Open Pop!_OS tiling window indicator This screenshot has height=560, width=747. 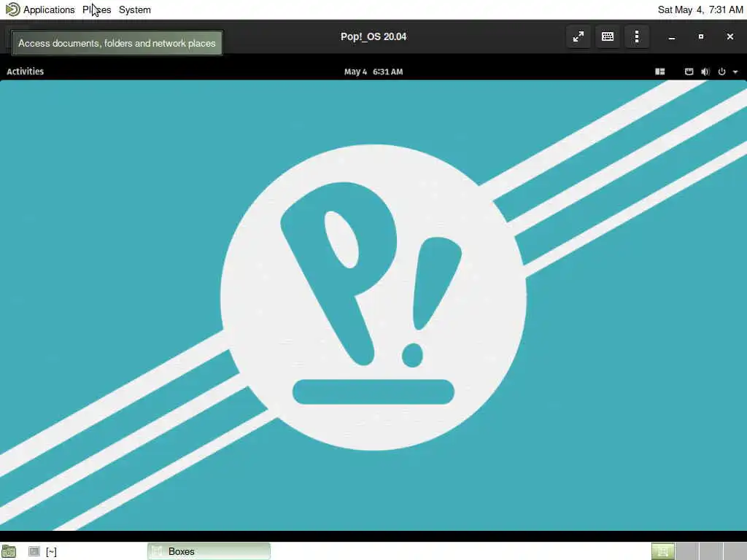coord(659,71)
